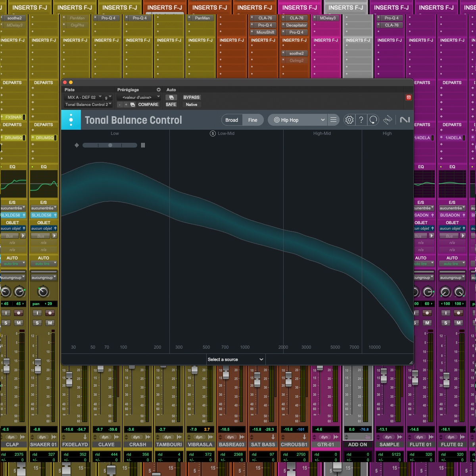Screen dimensions: 476x476
Task: Enable input monitor on FLUTE 02 channel
Action: pyautogui.click(x=446, y=313)
